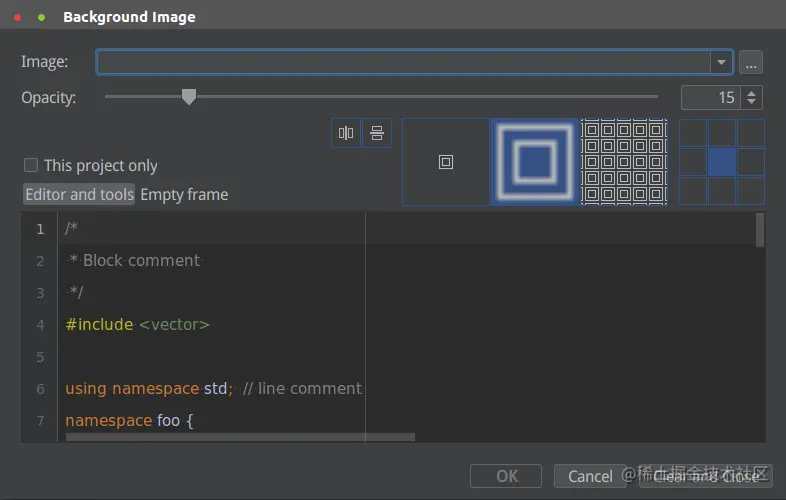786x500 pixels.
Task: Enable This project only checkbox
Action: (x=31, y=165)
